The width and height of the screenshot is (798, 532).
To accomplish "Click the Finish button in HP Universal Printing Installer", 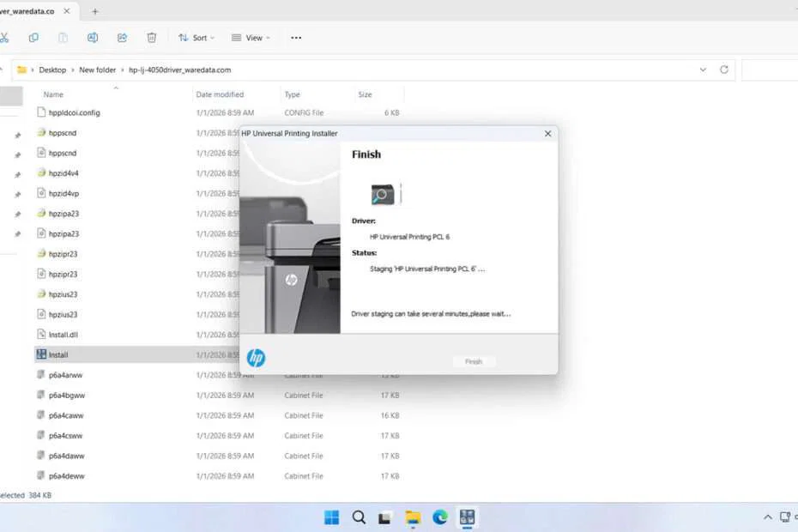I will pos(474,361).
